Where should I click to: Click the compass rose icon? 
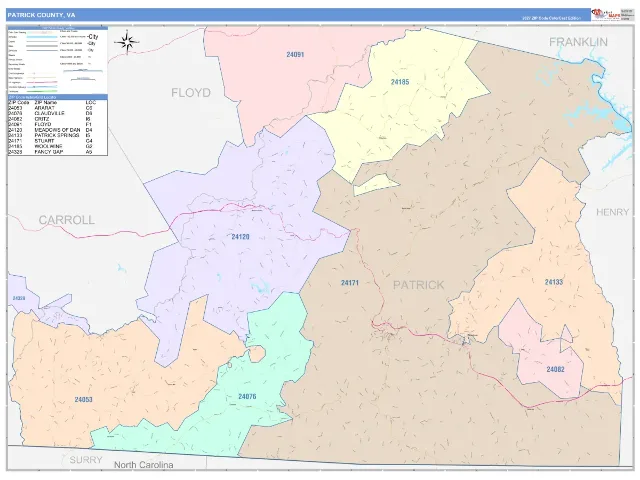tap(127, 42)
